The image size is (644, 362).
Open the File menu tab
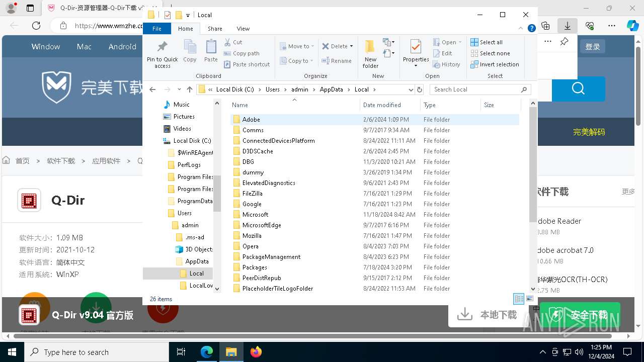(x=157, y=29)
